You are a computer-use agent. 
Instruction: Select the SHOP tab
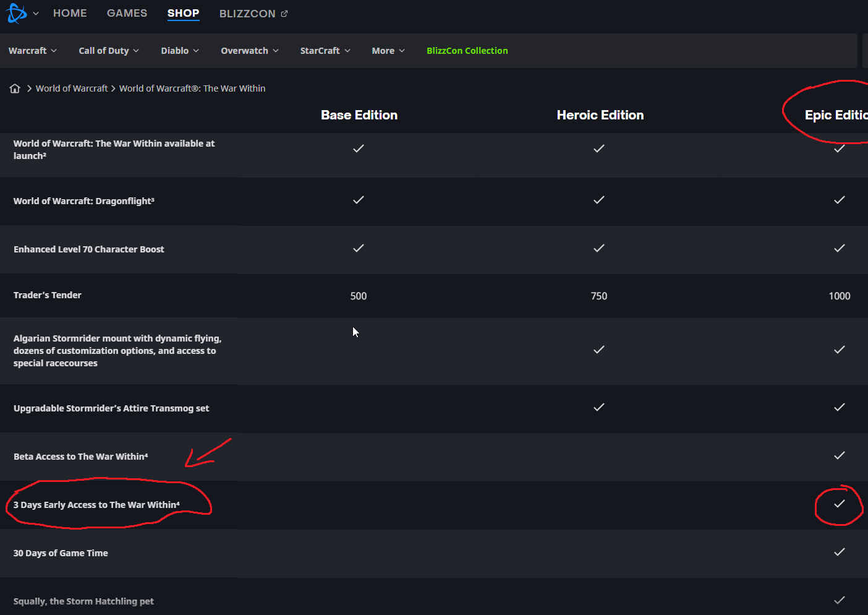pyautogui.click(x=183, y=13)
